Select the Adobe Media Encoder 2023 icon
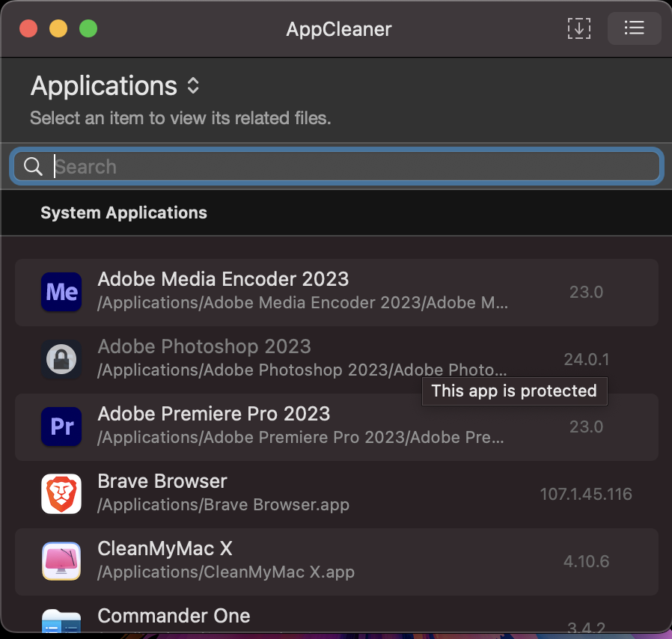Screen dimensions: 672x639 (61, 292)
